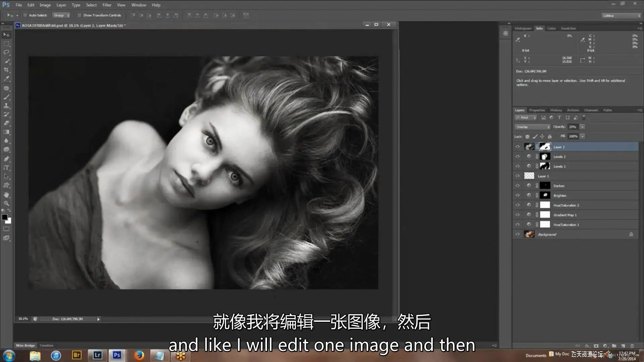Click the Delete layer trash icon
The height and width of the screenshot is (362, 644).
pos(632,346)
